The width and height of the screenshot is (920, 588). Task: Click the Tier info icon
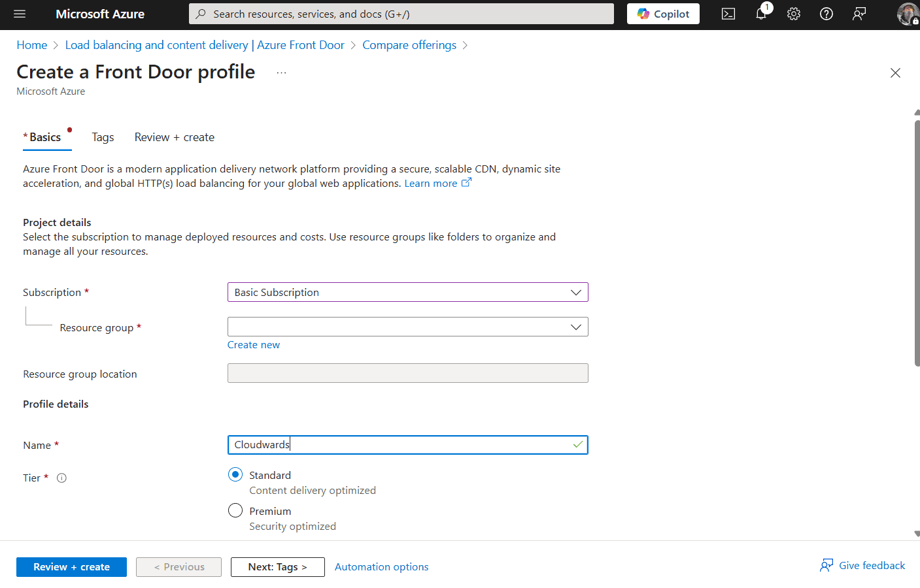(x=61, y=478)
